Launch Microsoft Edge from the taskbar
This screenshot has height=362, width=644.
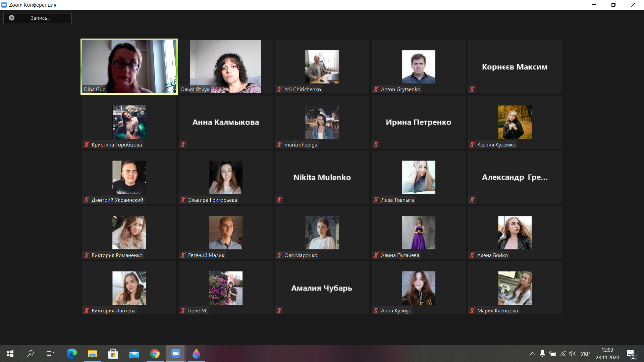click(x=71, y=354)
